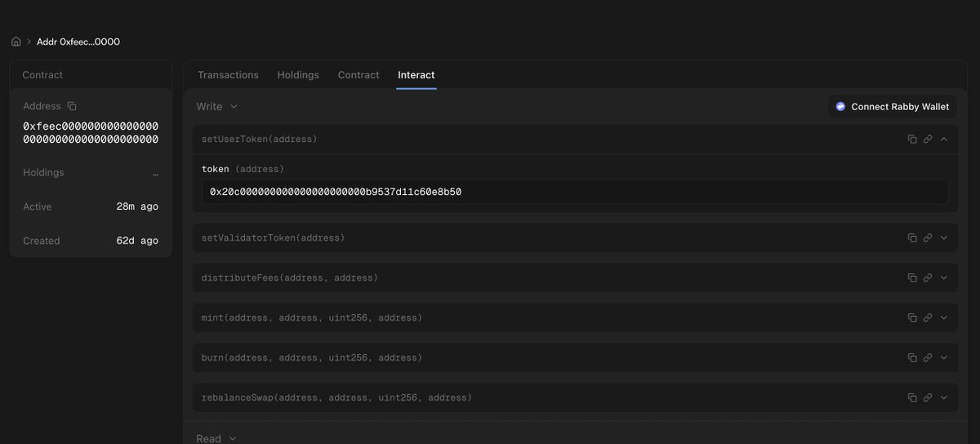Switch to the Transactions tab
The width and height of the screenshot is (980, 444).
click(x=228, y=75)
